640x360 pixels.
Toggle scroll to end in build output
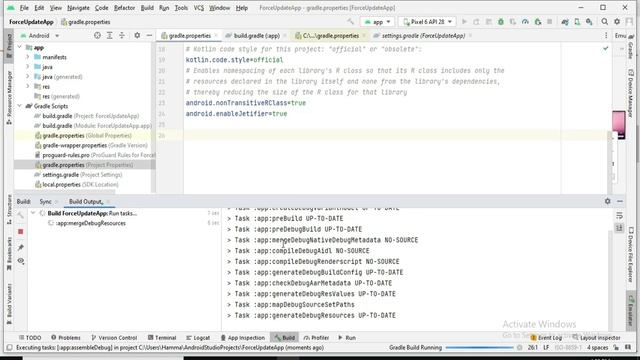[619, 228]
